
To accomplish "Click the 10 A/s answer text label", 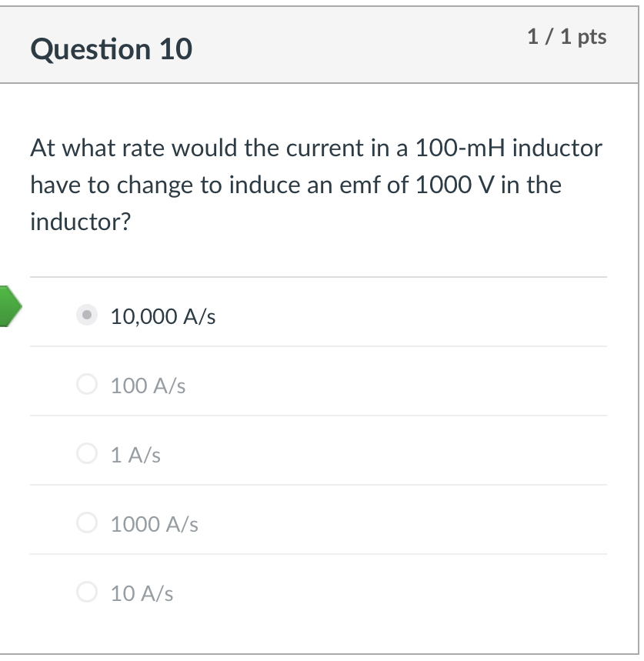I will pyautogui.click(x=142, y=593).
